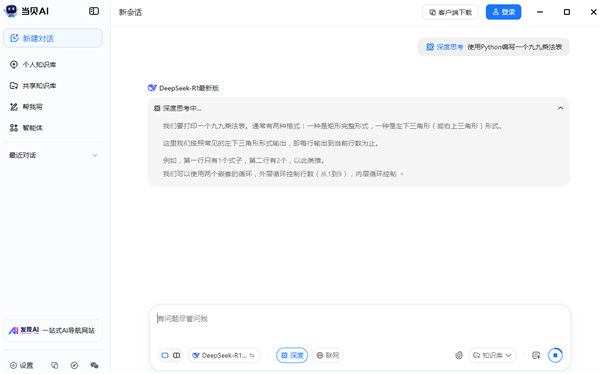600x374 pixels.
Task: Open the 智能体 agents page
Action: pyautogui.click(x=26, y=127)
